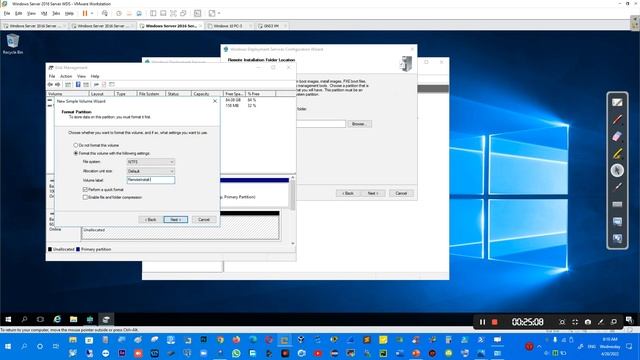Cancel the New Simple Volume Wizard
Viewport: 640px width, 360px height.
click(x=204, y=220)
